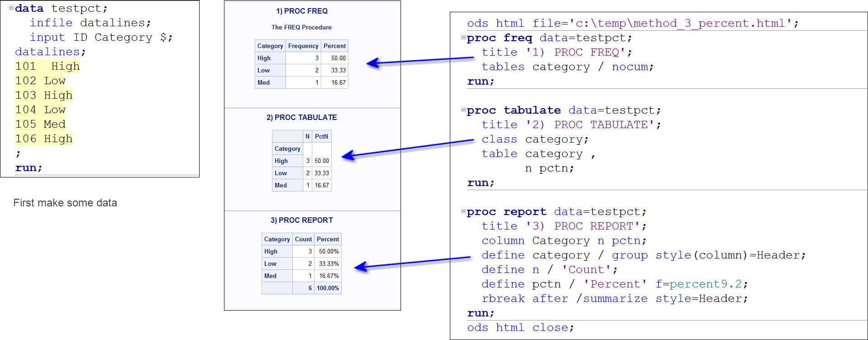
Task: Click the highlighted '105 Med' data line
Action: pos(40,124)
